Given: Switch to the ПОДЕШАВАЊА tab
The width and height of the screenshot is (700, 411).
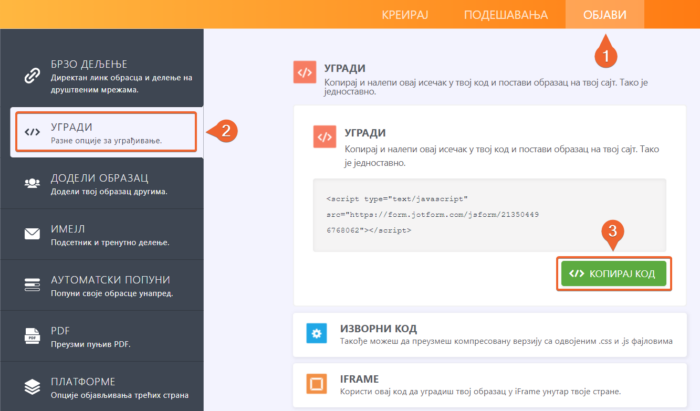Looking at the screenshot, I should (x=505, y=15).
